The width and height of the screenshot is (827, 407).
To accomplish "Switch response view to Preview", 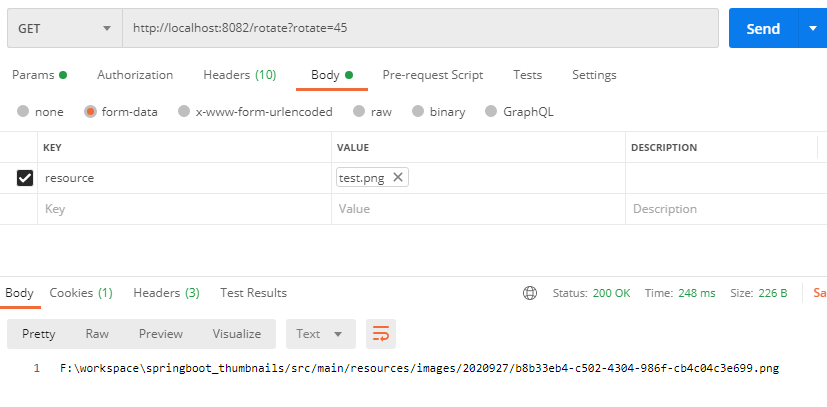I will pyautogui.click(x=161, y=334).
